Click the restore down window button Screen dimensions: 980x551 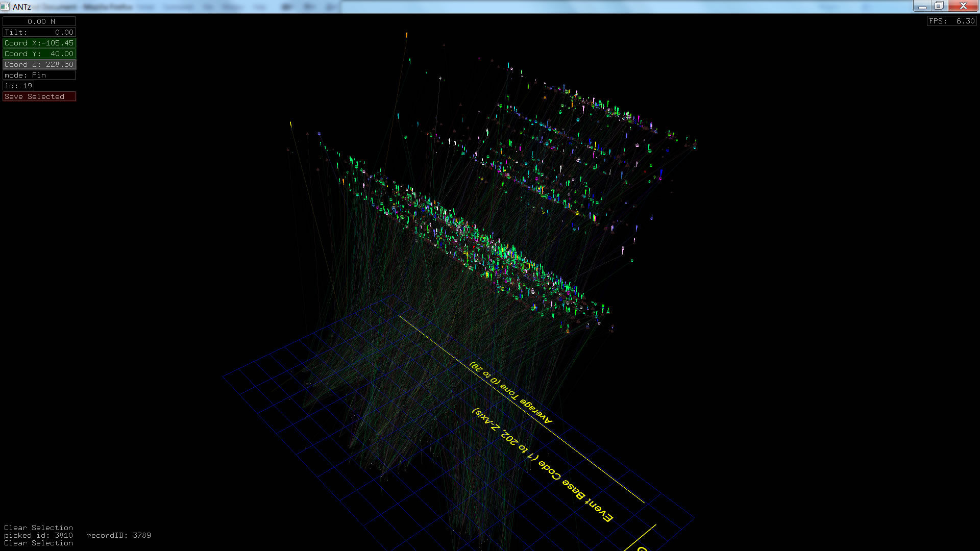(x=939, y=6)
